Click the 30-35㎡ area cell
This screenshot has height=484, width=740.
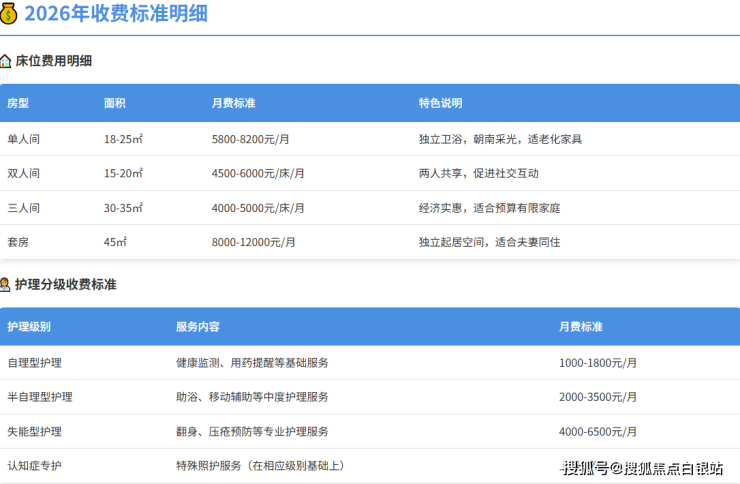pyautogui.click(x=123, y=208)
